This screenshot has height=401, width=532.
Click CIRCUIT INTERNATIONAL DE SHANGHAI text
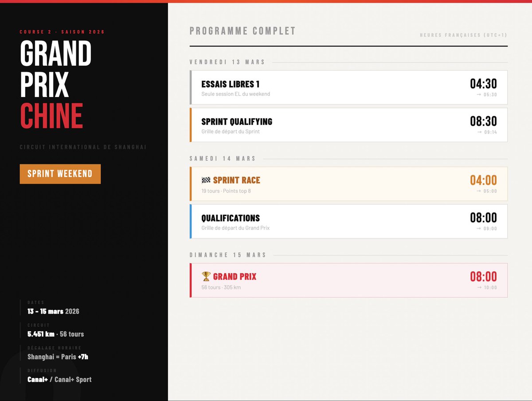tap(83, 147)
